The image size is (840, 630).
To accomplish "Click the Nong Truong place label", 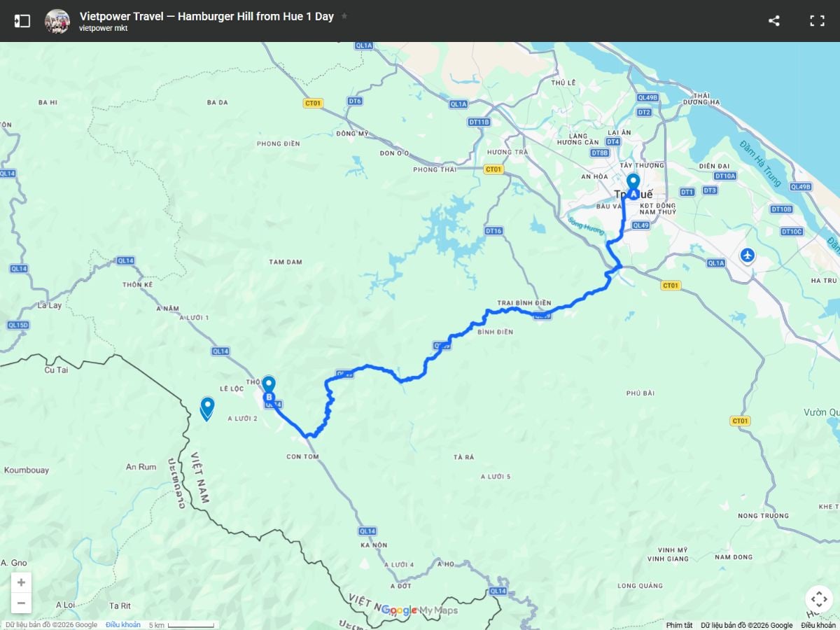I will pyautogui.click(x=763, y=516).
